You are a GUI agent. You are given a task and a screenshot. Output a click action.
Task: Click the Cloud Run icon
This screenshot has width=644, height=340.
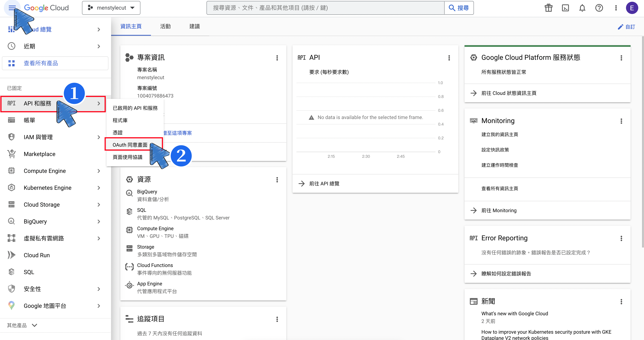11,255
